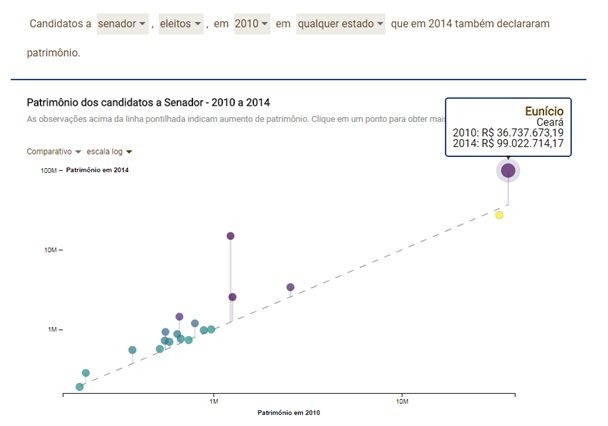Image resolution: width=608 pixels, height=426 pixels.
Task: Switch the escala log scale selector
Action: coord(109,152)
